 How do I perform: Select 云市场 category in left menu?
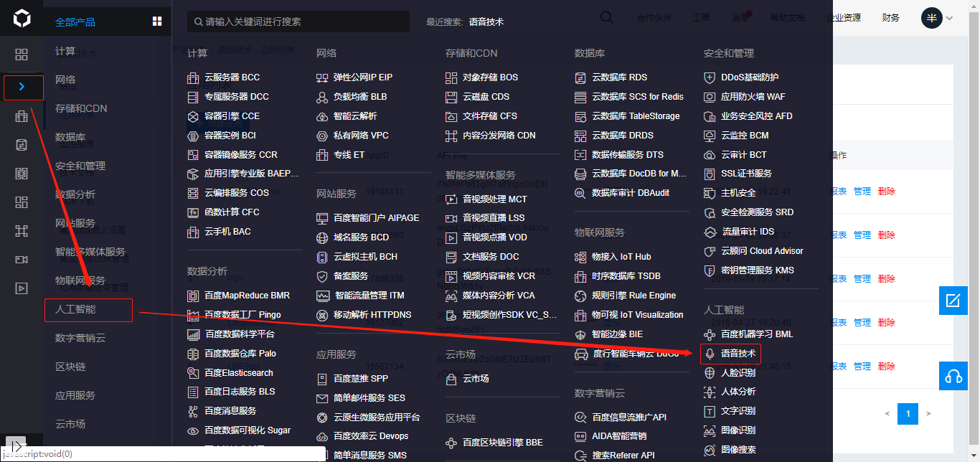70,424
